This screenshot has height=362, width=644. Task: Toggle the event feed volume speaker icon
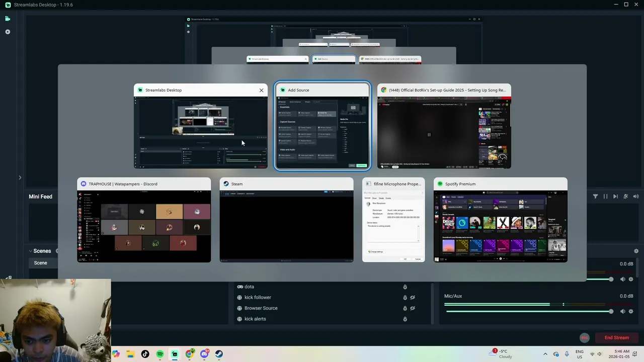click(636, 197)
